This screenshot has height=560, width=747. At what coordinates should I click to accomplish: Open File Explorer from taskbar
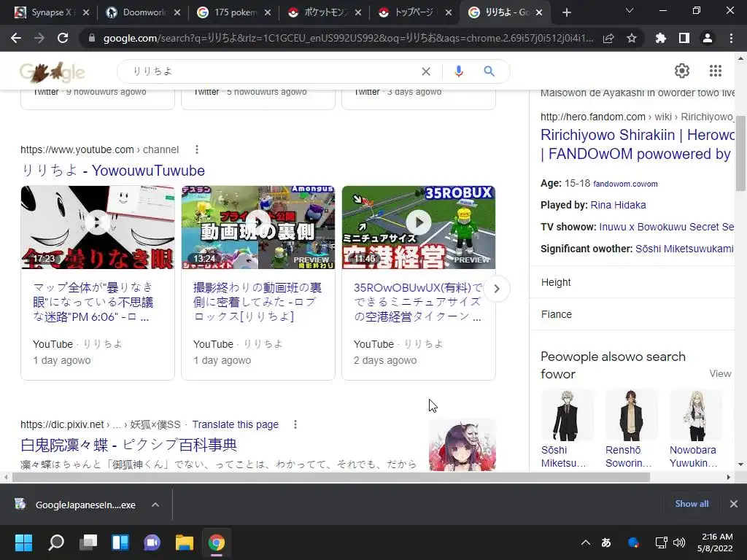tap(185, 542)
